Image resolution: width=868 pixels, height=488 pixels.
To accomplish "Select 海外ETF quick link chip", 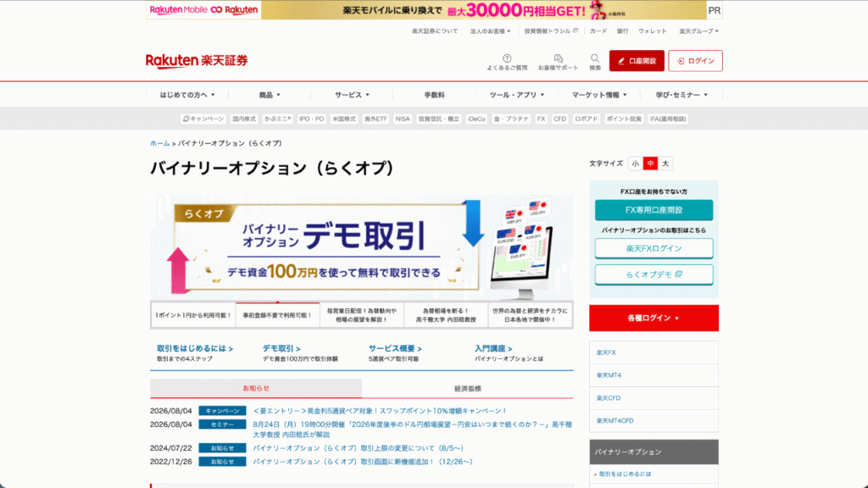I will pos(376,119).
